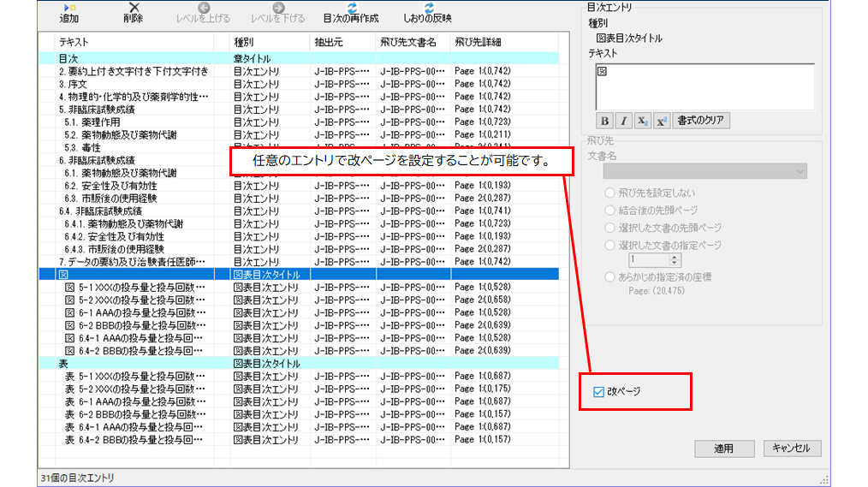Viewport: 868px width, 487px height.
Task: Click in the テキスト input box
Action: click(704, 86)
